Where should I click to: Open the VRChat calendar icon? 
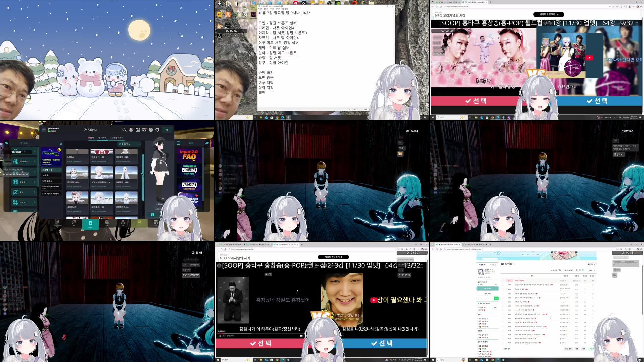(137, 130)
